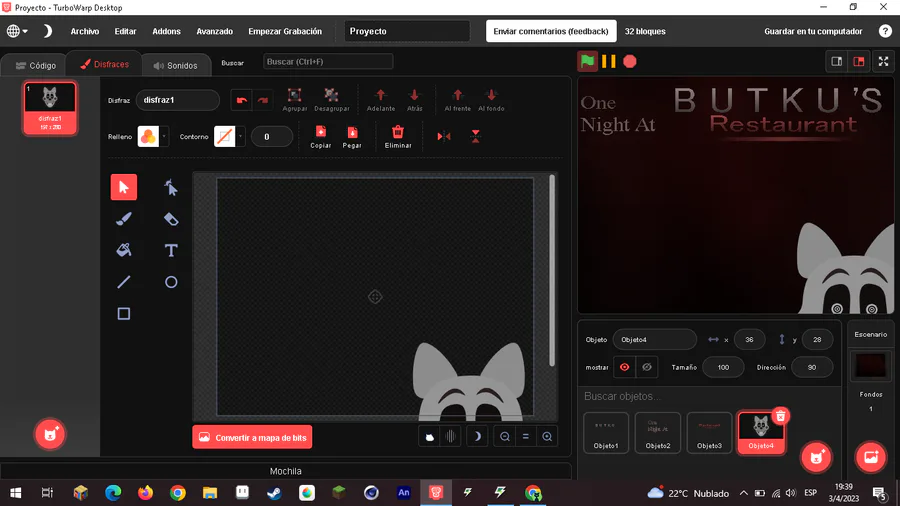The width and height of the screenshot is (900, 506).
Task: Choose the Fill bucket tool
Action: 123,250
